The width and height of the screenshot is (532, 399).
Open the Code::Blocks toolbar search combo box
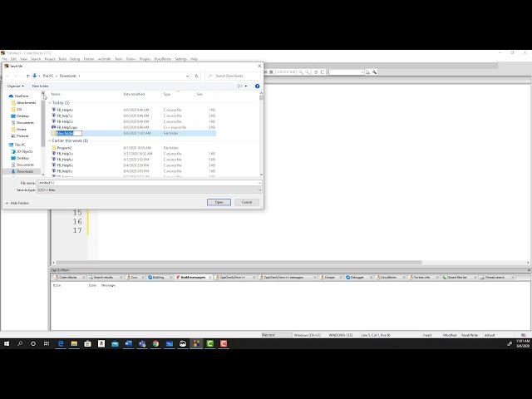point(346,72)
